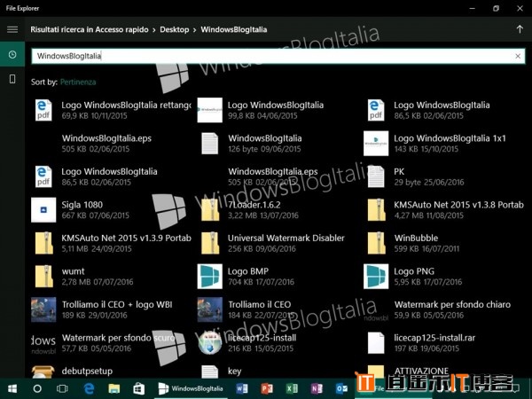Open 7Loader.1.6.2 zip archive icon

click(x=210, y=210)
